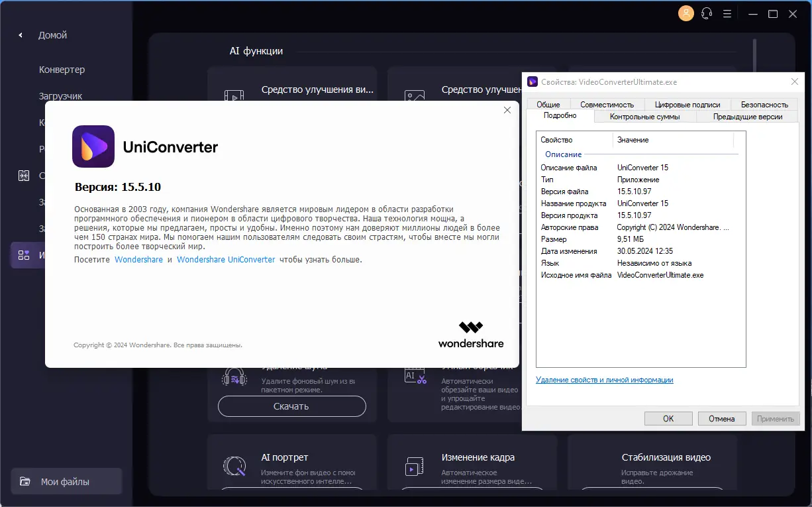
Task: Open the Цифровые подписи tab
Action: pos(689,104)
